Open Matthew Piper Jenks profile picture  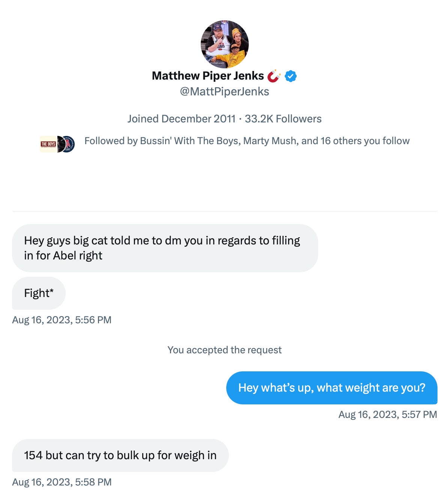point(224,44)
